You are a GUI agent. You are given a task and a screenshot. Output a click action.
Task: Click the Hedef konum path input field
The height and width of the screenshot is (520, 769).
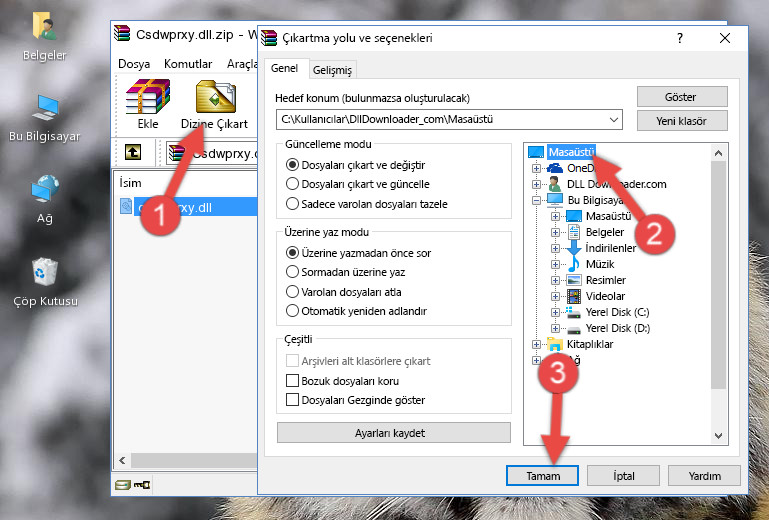click(x=449, y=120)
